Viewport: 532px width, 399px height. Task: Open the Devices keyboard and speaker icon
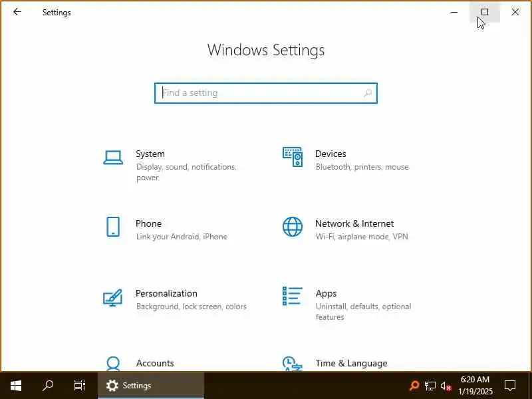point(293,157)
